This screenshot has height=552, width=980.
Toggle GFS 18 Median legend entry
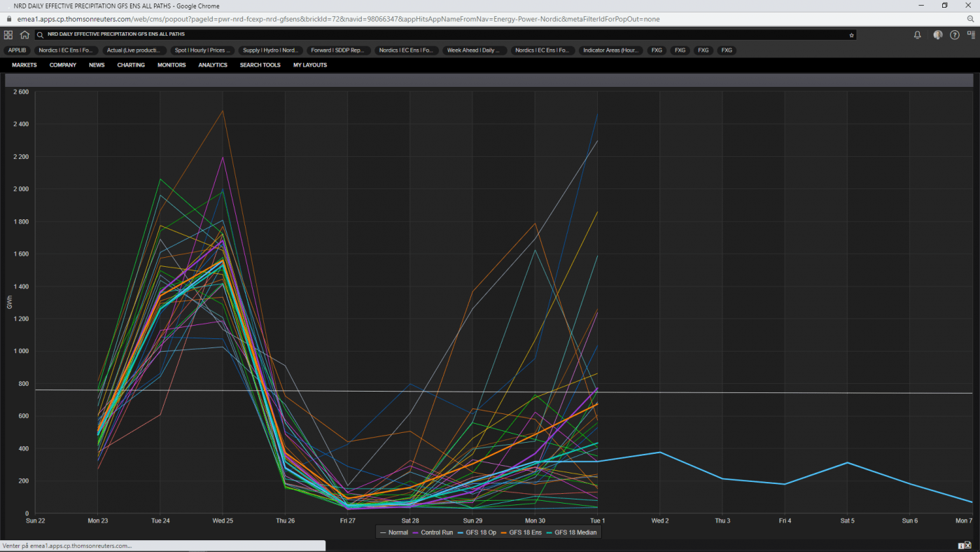[572, 533]
